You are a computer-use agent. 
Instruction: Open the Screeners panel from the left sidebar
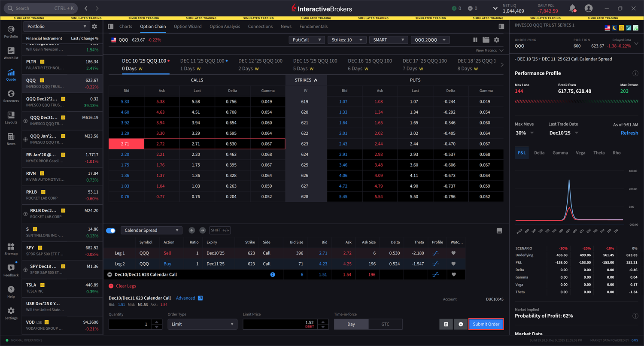[x=11, y=95]
